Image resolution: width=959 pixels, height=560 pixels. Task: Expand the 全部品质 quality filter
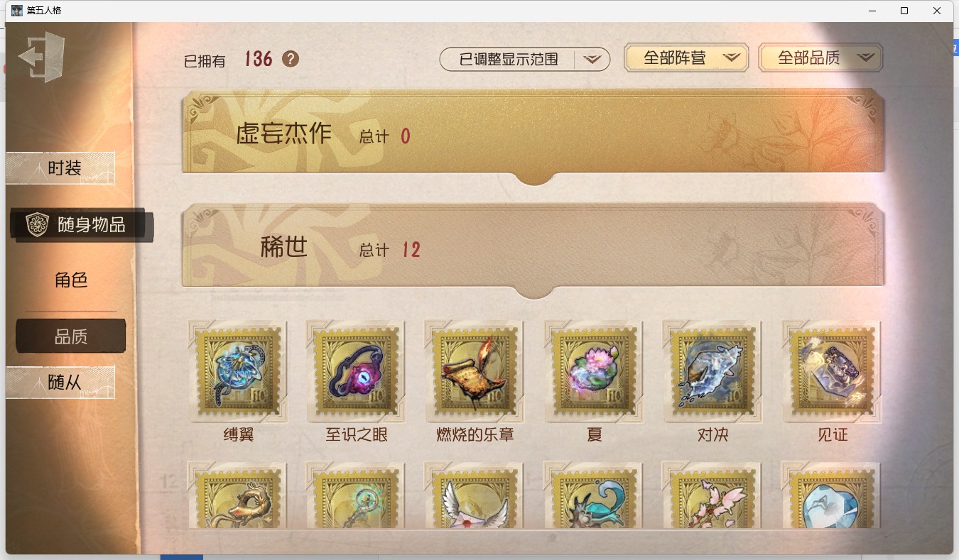pos(820,58)
